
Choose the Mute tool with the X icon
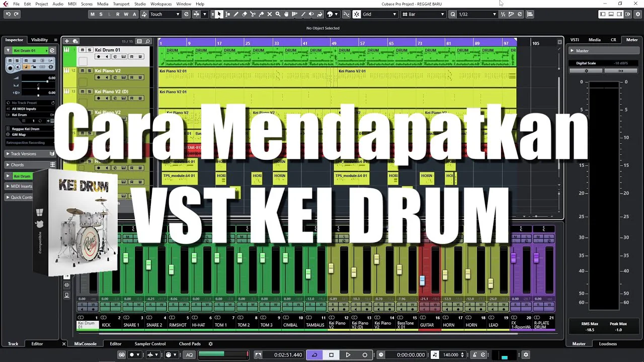(270, 14)
